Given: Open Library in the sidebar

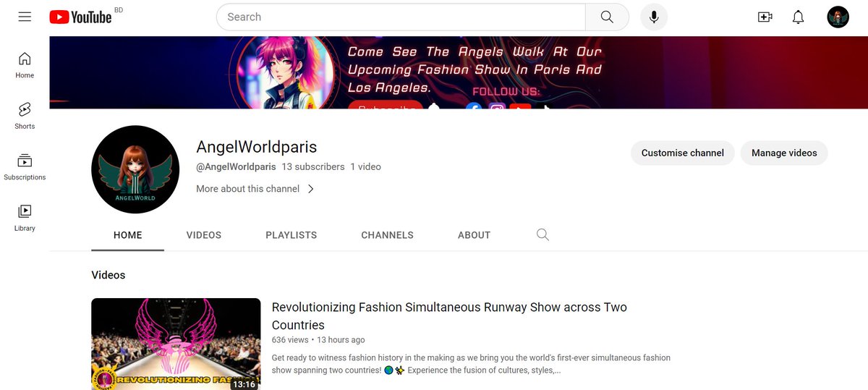Looking at the screenshot, I should click(25, 217).
